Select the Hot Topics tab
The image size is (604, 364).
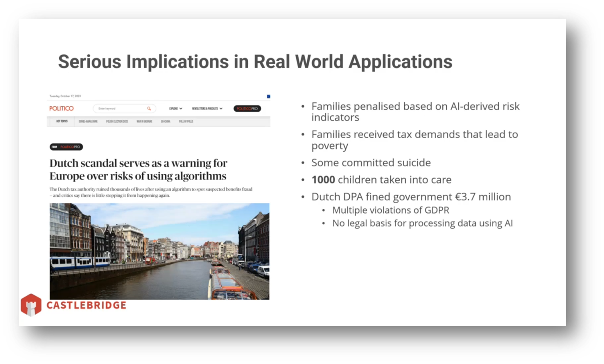[x=62, y=121]
